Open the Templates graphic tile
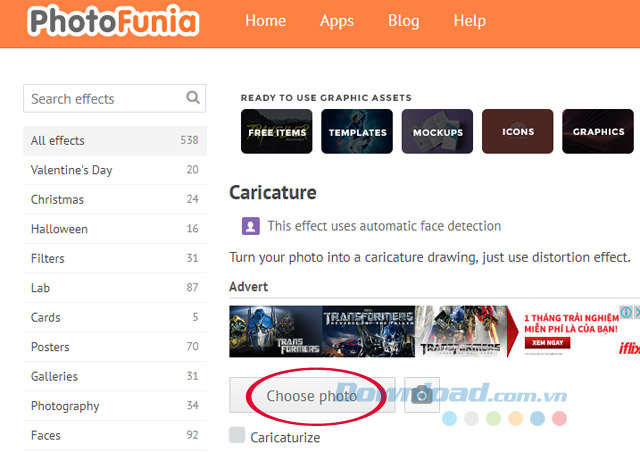 coord(357,131)
